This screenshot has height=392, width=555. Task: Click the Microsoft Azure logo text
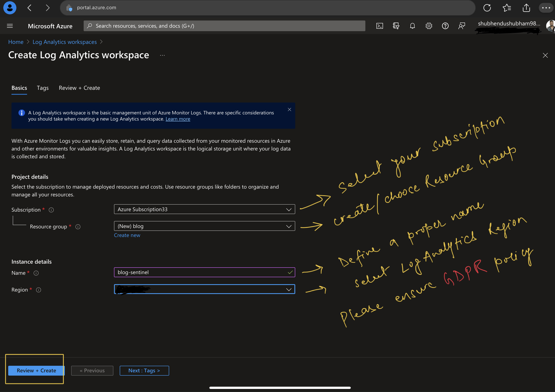50,26
